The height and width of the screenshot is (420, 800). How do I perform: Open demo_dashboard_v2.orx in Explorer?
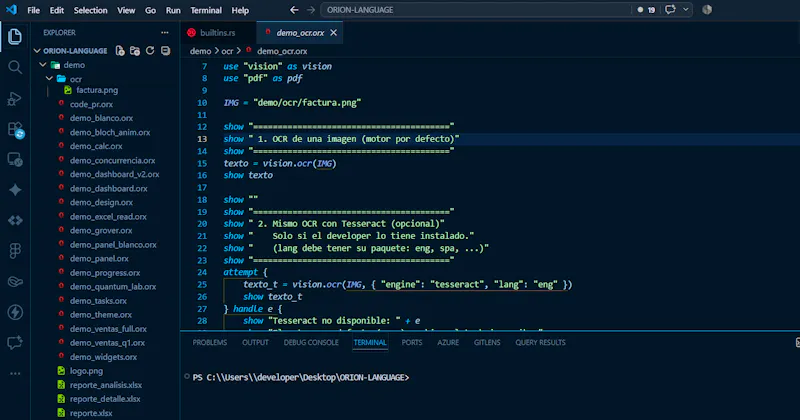[114, 174]
